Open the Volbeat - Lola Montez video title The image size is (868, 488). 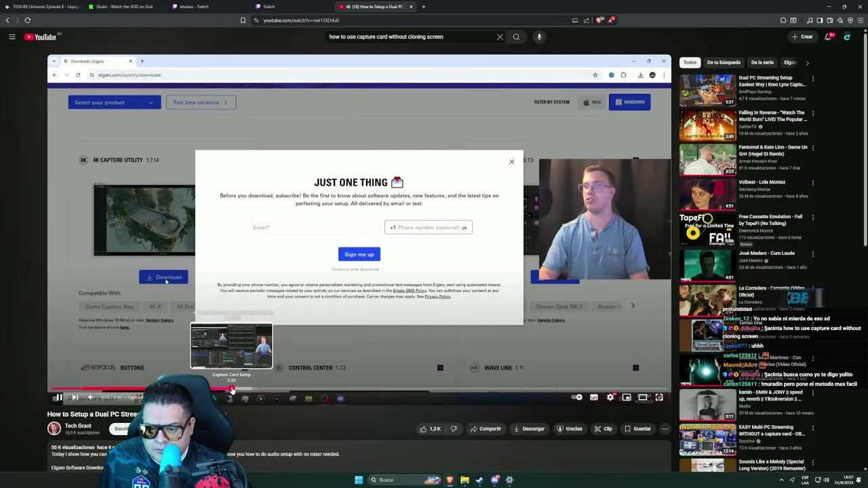tap(762, 182)
